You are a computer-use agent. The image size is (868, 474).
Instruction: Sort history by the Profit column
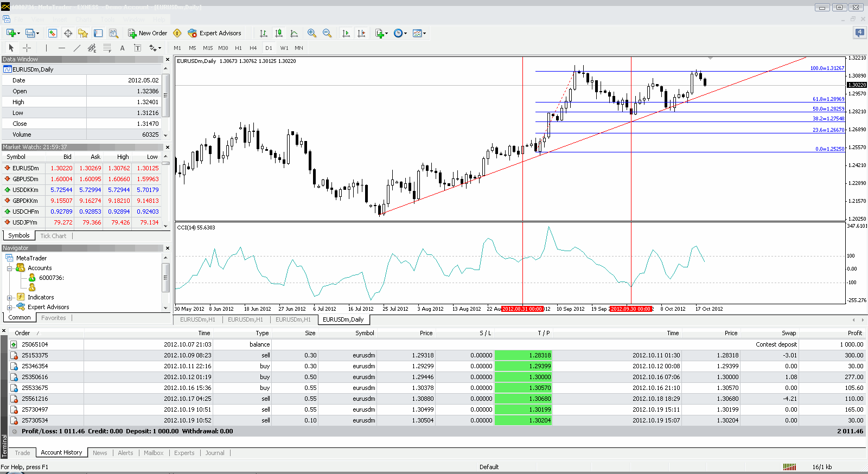(833, 333)
